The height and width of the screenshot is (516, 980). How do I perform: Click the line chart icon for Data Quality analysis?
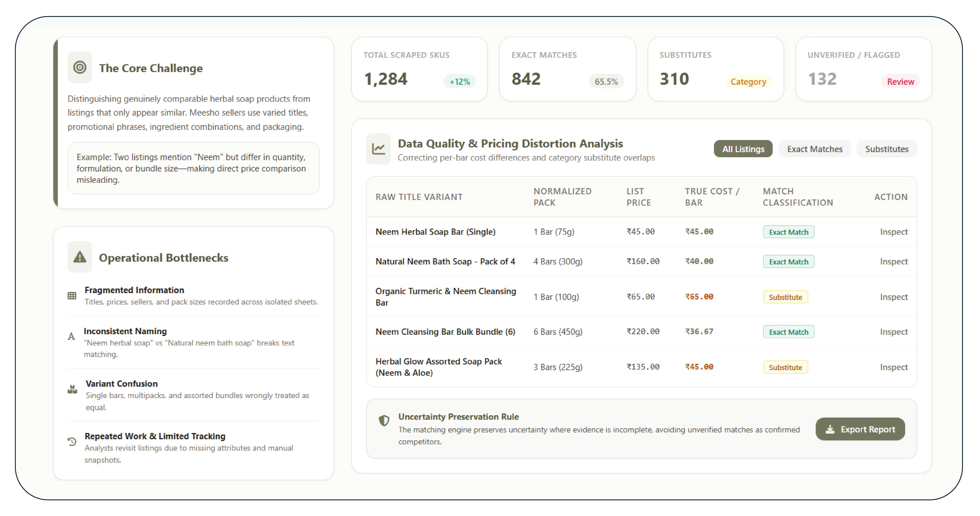(x=378, y=149)
